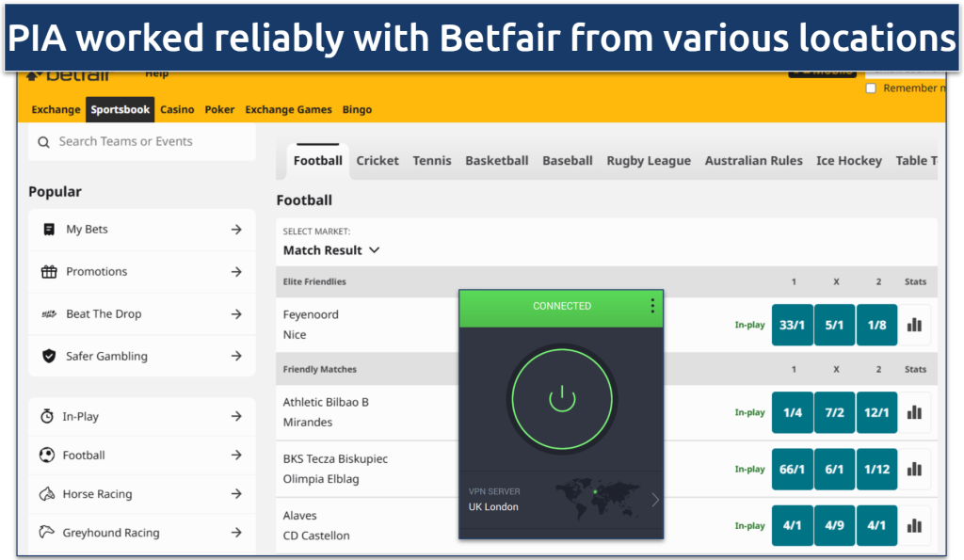Viewport: 964px width, 560px height.
Task: Open Horse Racing arrow in sidebar
Action: coord(236,493)
